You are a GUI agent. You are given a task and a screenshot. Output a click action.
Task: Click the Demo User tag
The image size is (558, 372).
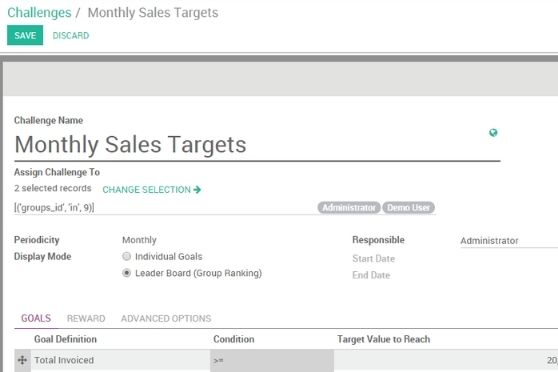point(408,208)
